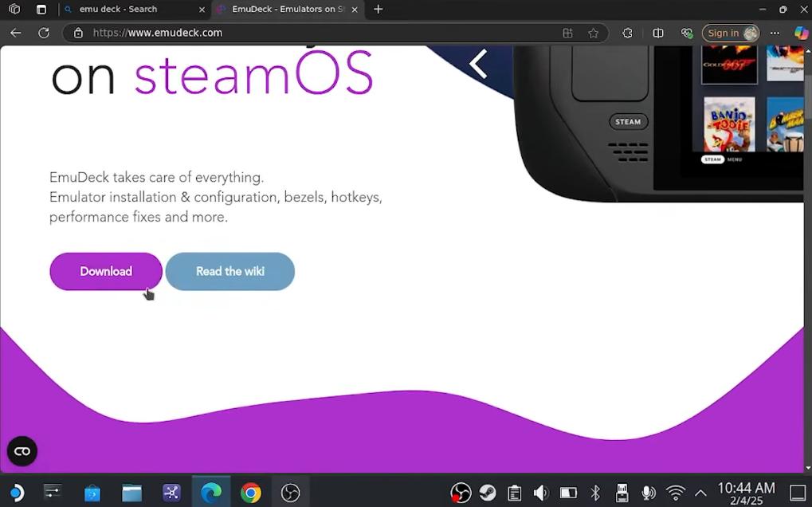Switch to Microsoft Edge in taskbar
The width and height of the screenshot is (812, 507).
point(211,493)
